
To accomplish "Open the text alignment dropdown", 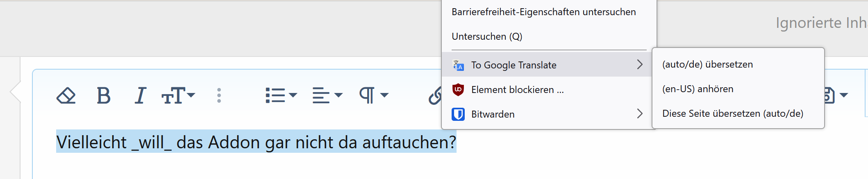I will coord(327,95).
